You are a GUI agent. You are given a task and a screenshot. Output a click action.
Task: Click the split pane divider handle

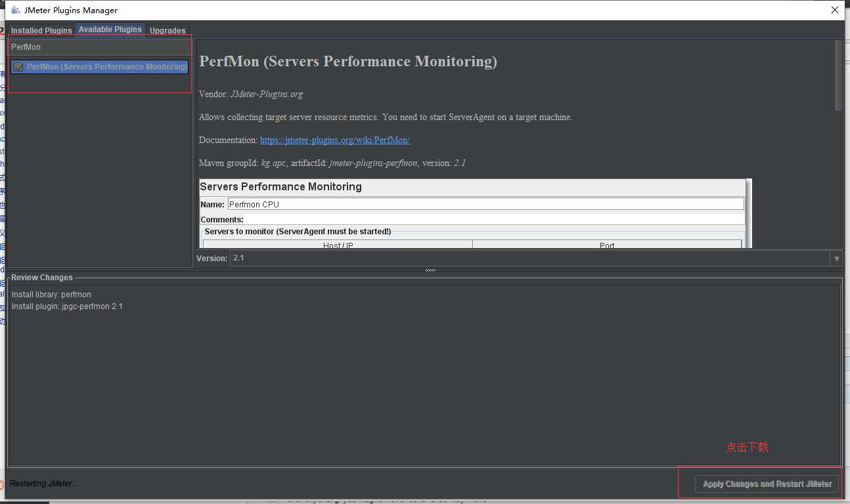[430, 270]
